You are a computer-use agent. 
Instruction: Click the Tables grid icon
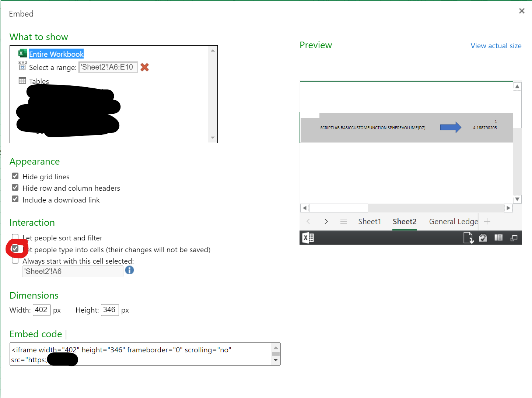click(22, 80)
